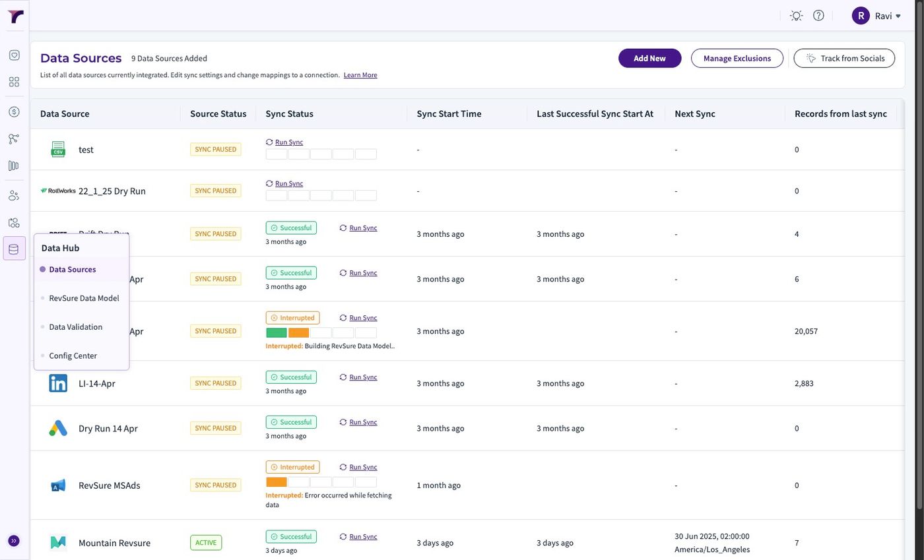Open the Ravi account dropdown arrow
Image resolution: width=924 pixels, height=560 pixels.
pyautogui.click(x=898, y=16)
